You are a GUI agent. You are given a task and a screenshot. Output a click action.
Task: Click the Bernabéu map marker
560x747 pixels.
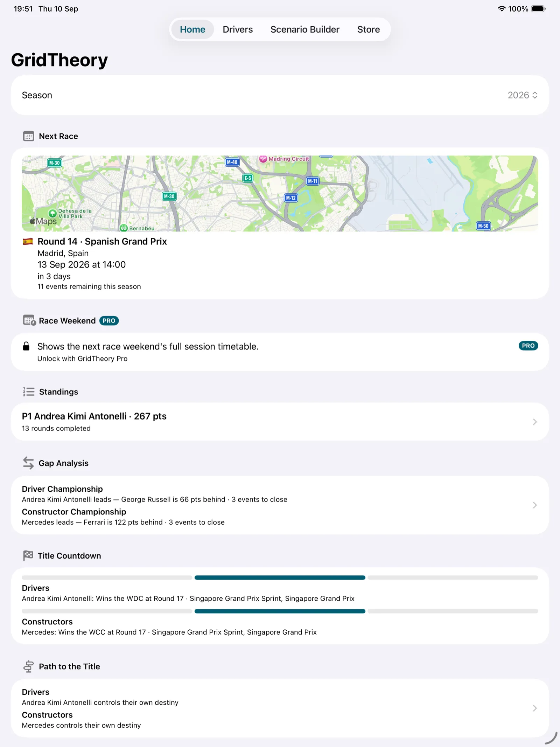[x=124, y=228]
